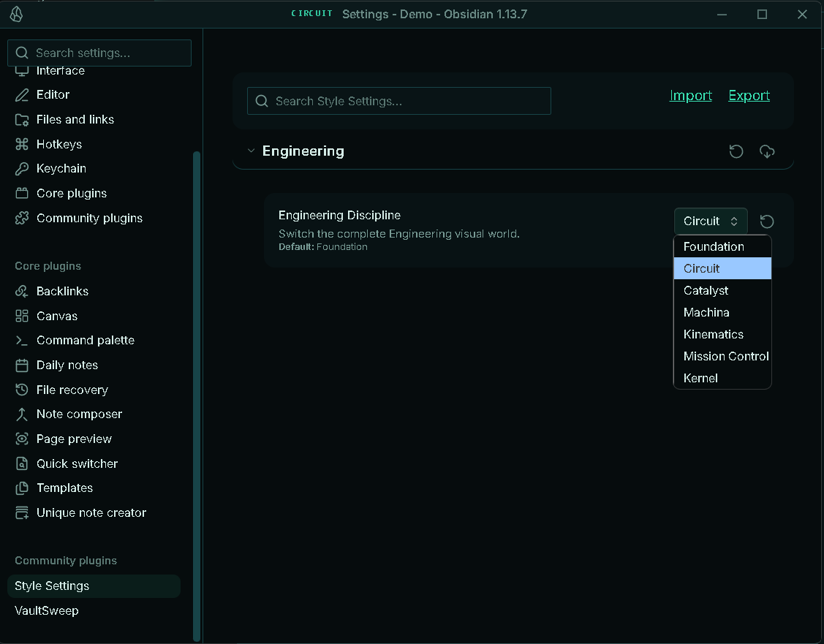The image size is (824, 644).
Task: Click the Templates copy icon
Action: 21,488
